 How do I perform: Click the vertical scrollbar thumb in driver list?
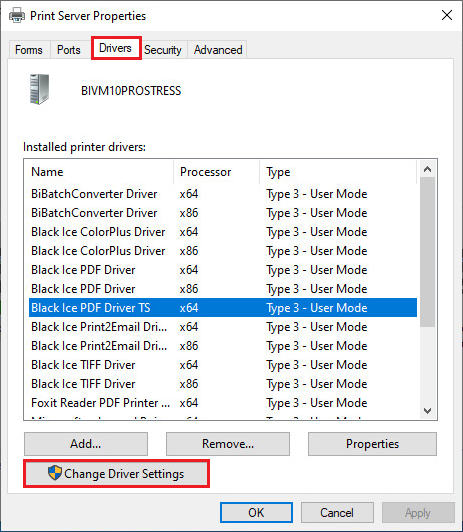click(427, 252)
